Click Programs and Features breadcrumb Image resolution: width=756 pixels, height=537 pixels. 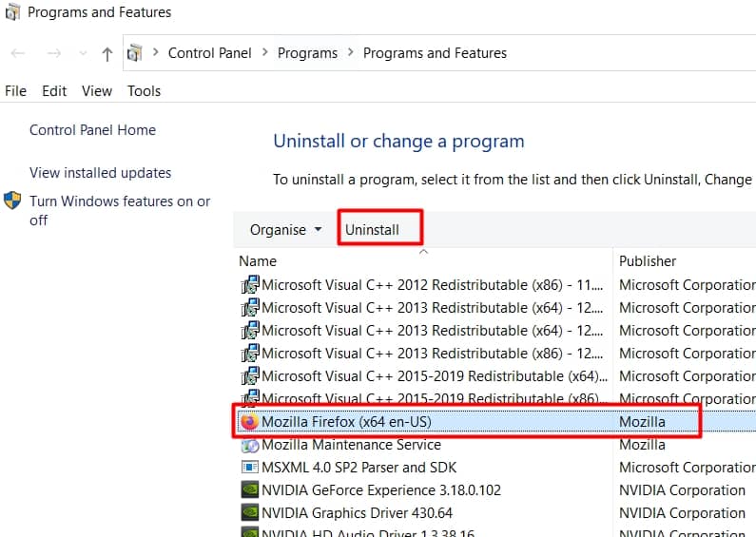pyautogui.click(x=435, y=52)
